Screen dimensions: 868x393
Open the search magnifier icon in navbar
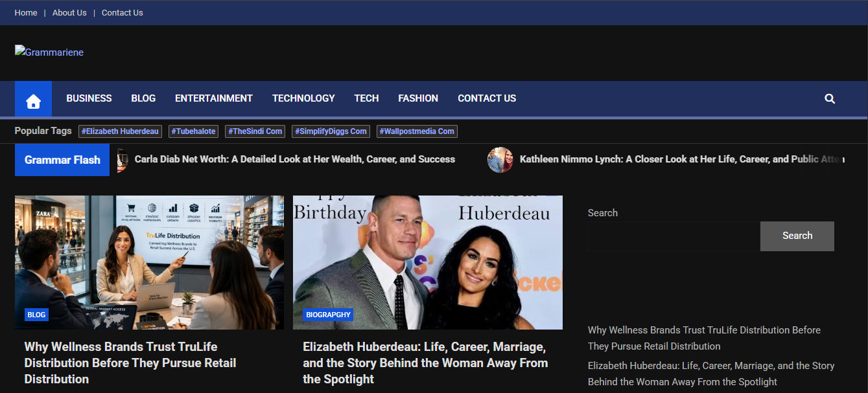[x=830, y=98]
